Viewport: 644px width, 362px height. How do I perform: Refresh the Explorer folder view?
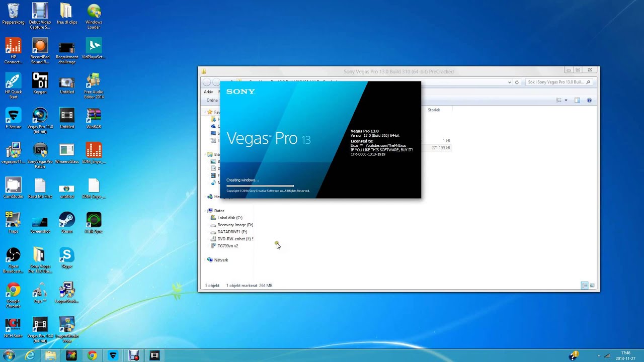pos(517,82)
